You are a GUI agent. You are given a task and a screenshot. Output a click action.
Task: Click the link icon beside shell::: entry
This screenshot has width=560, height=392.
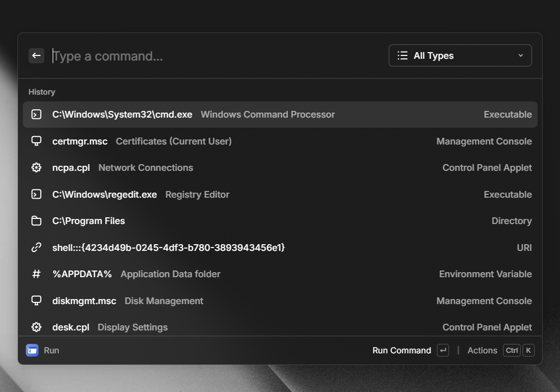click(x=36, y=248)
